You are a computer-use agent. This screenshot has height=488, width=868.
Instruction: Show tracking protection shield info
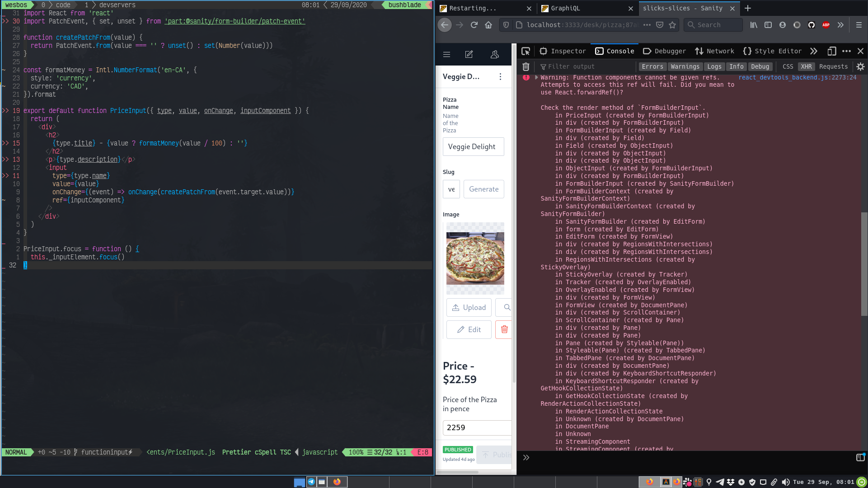tap(506, 25)
